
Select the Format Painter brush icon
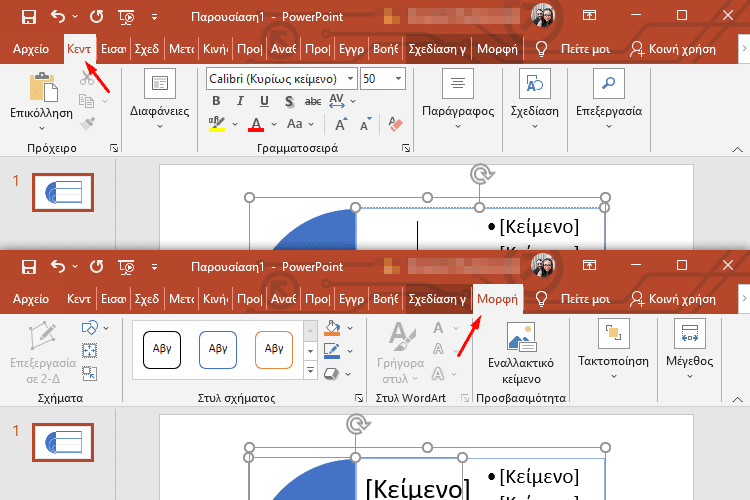87,123
